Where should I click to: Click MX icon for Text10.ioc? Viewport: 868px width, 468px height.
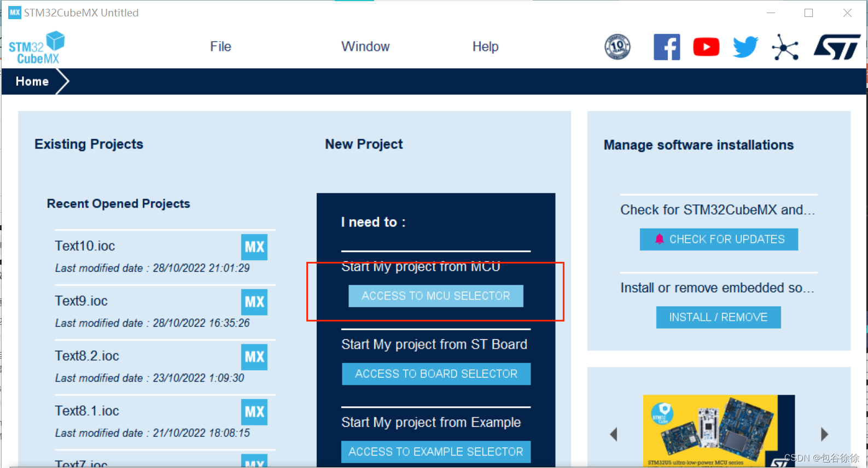(254, 247)
